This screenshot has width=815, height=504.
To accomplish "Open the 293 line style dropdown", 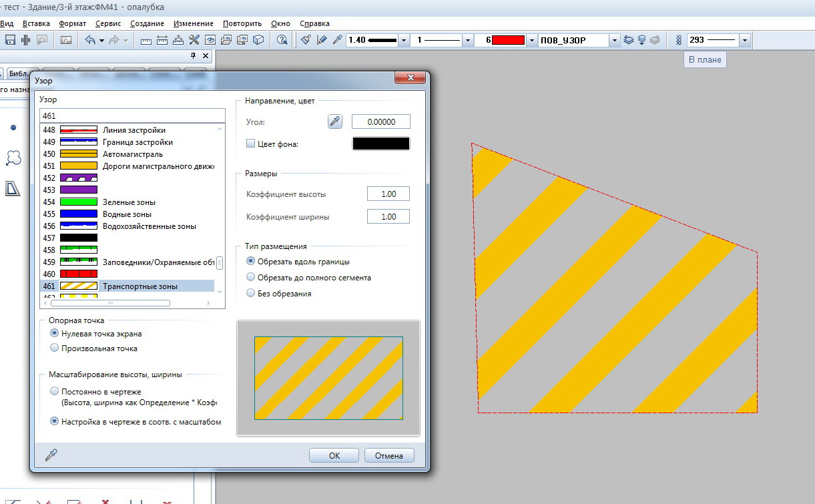I will tap(745, 40).
